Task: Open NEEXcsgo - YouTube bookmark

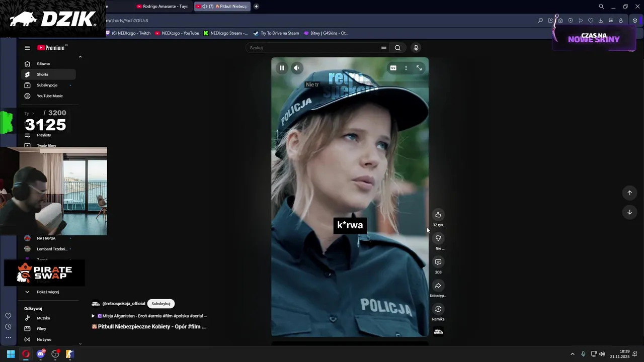Action: pos(177,33)
